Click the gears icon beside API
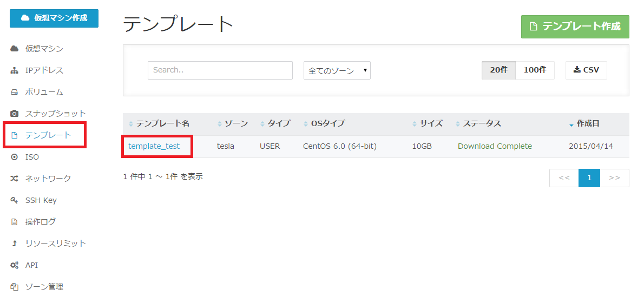This screenshot has height=296, width=644. click(15, 265)
